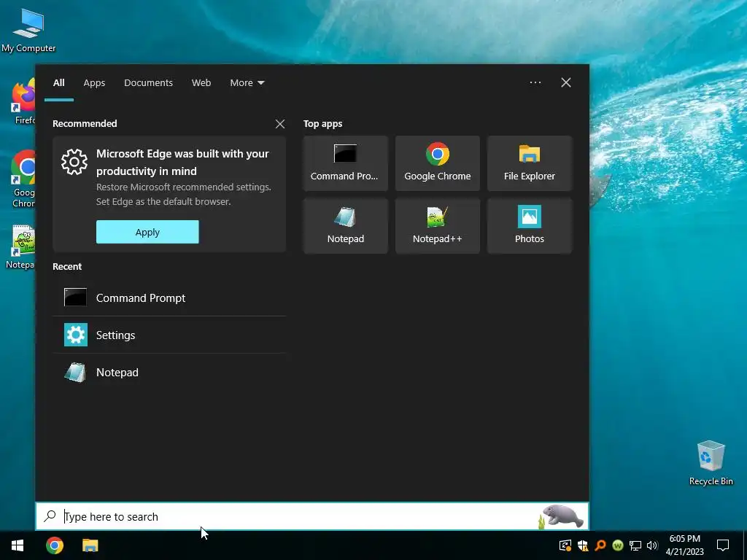Expand the More dropdown filter
The image size is (747, 560).
tap(247, 83)
